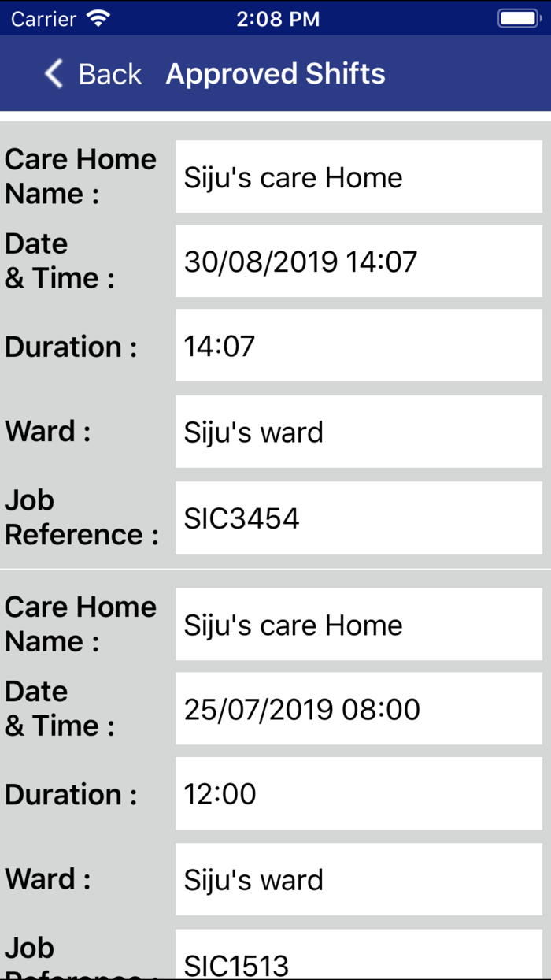
Task: Select job reference SIC3454
Action: pyautogui.click(x=358, y=518)
